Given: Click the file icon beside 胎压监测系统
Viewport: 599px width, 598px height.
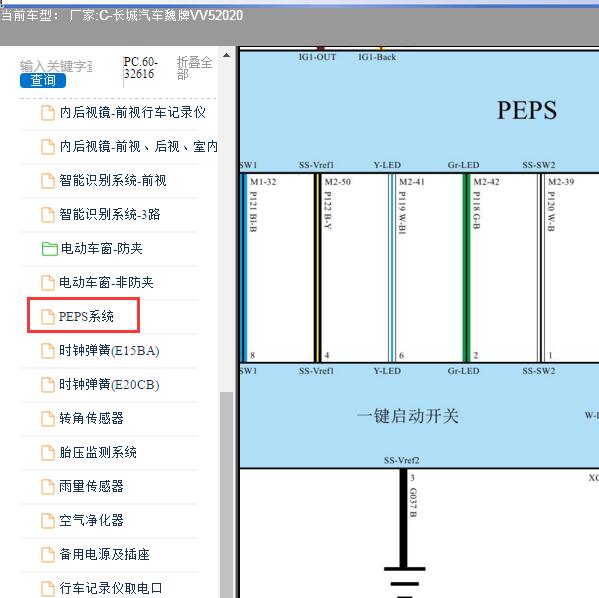Looking at the screenshot, I should [48, 452].
